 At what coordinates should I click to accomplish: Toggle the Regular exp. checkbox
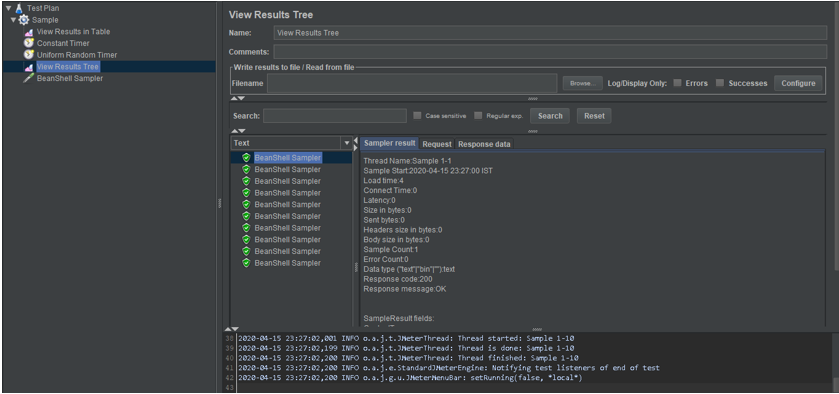click(x=478, y=116)
